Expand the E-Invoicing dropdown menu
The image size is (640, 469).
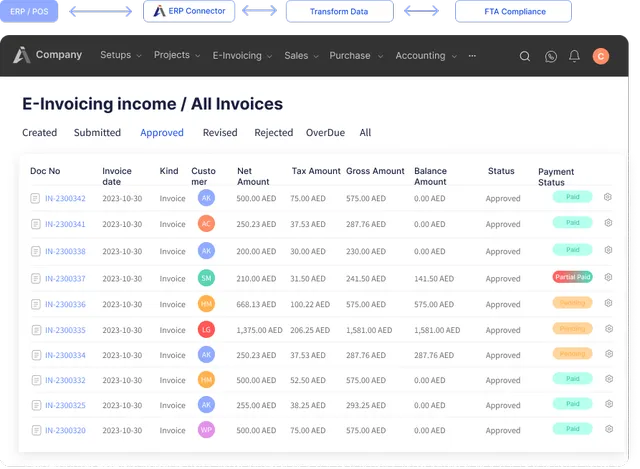pyautogui.click(x=242, y=56)
